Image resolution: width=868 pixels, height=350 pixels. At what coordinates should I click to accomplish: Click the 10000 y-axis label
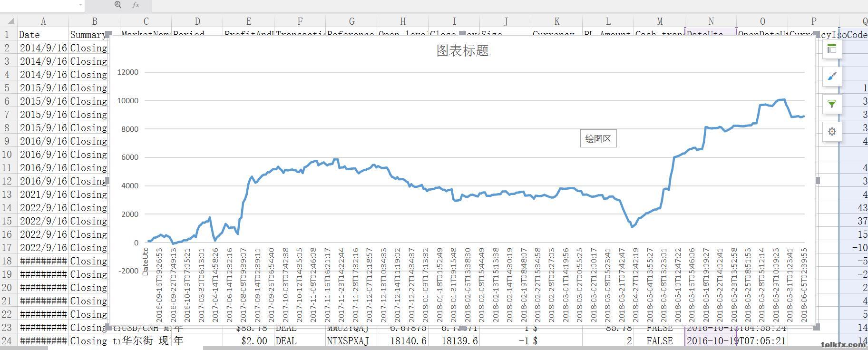[x=127, y=101]
